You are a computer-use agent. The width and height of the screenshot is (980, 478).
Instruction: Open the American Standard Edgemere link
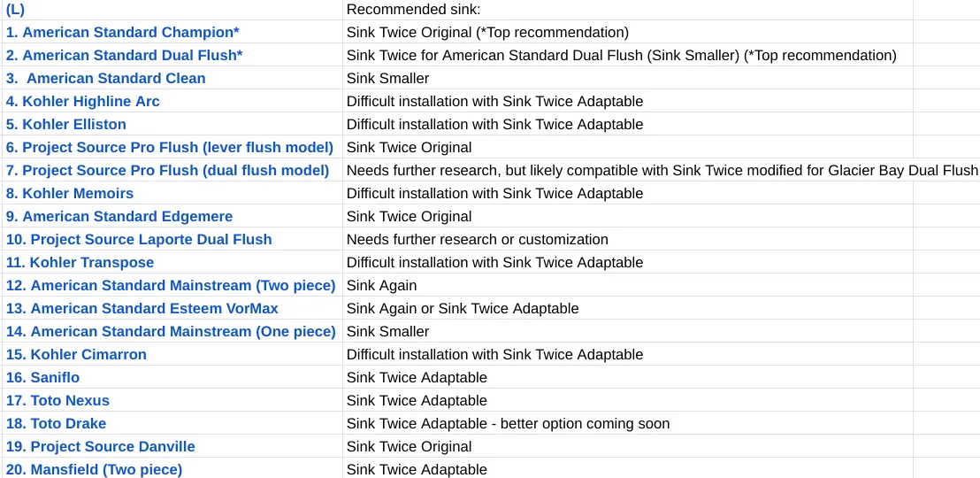(x=119, y=217)
